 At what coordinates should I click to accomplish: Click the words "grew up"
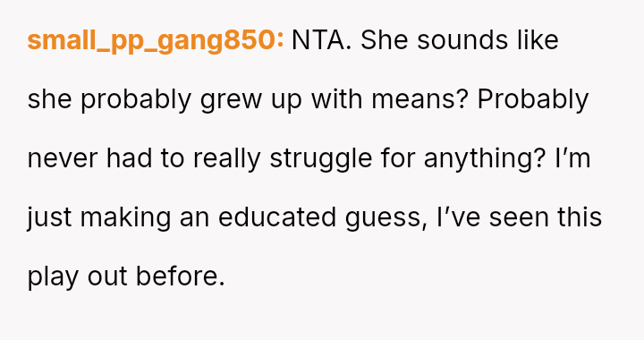(x=251, y=100)
